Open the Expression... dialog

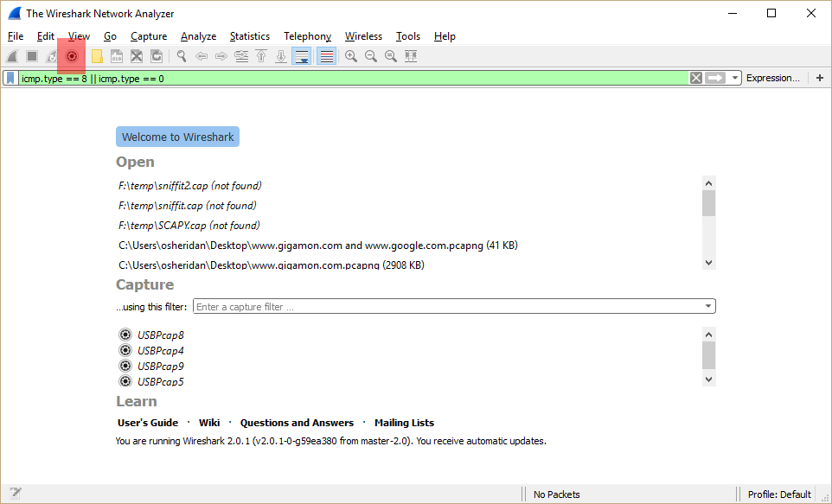772,78
